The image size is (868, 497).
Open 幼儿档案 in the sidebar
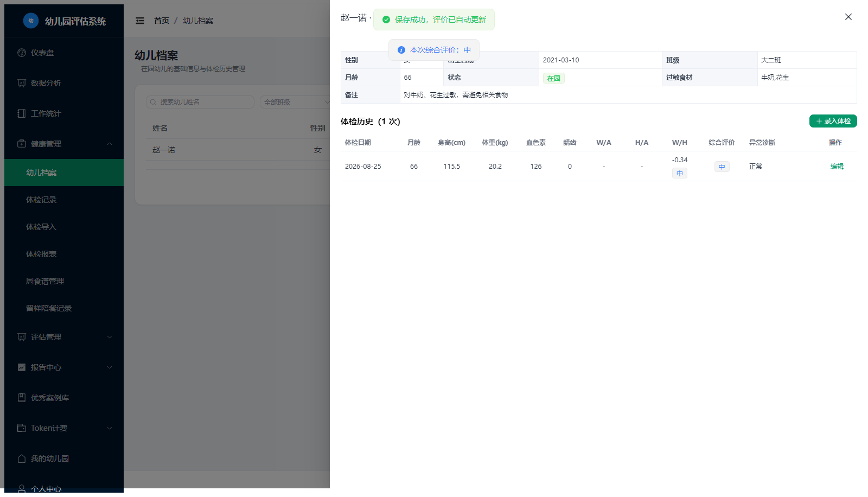click(x=64, y=173)
